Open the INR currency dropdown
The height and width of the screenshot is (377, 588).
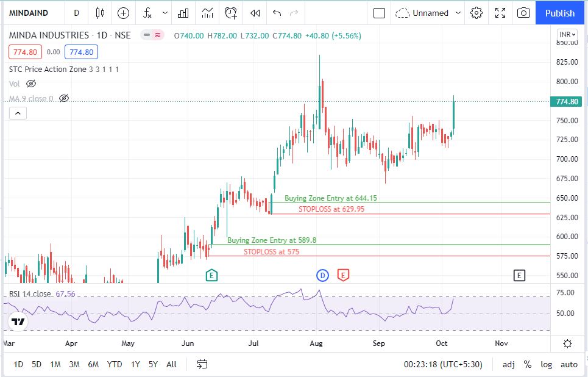[567, 35]
